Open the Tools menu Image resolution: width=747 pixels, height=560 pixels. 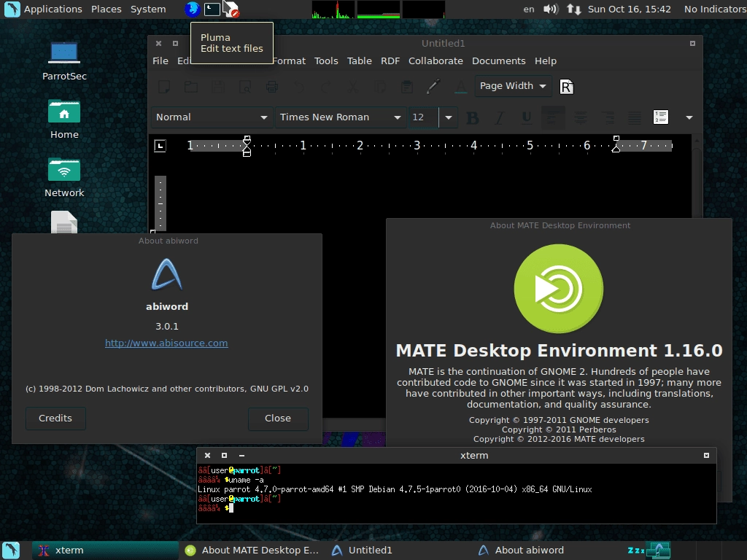[326, 61]
